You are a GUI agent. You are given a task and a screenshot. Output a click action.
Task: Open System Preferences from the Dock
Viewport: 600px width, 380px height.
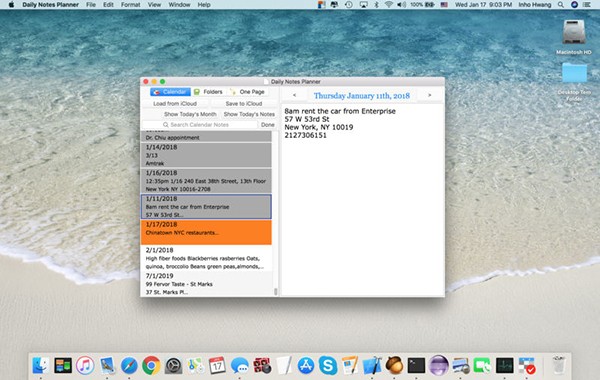click(x=173, y=365)
